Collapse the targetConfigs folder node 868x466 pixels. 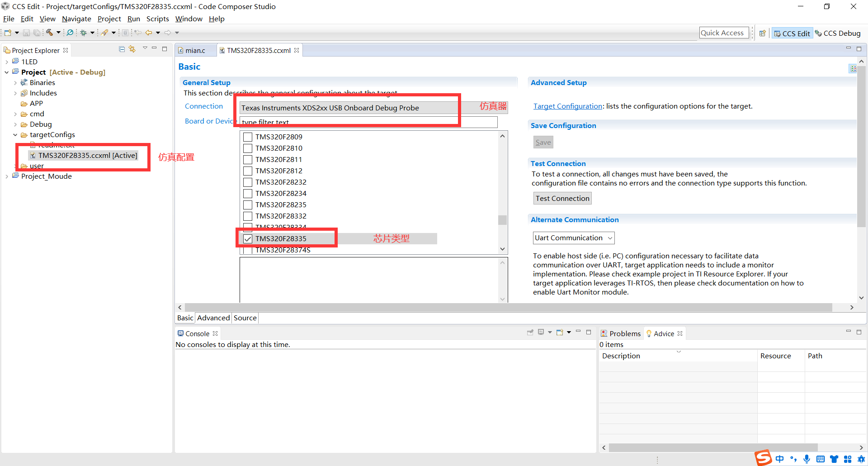tap(15, 135)
